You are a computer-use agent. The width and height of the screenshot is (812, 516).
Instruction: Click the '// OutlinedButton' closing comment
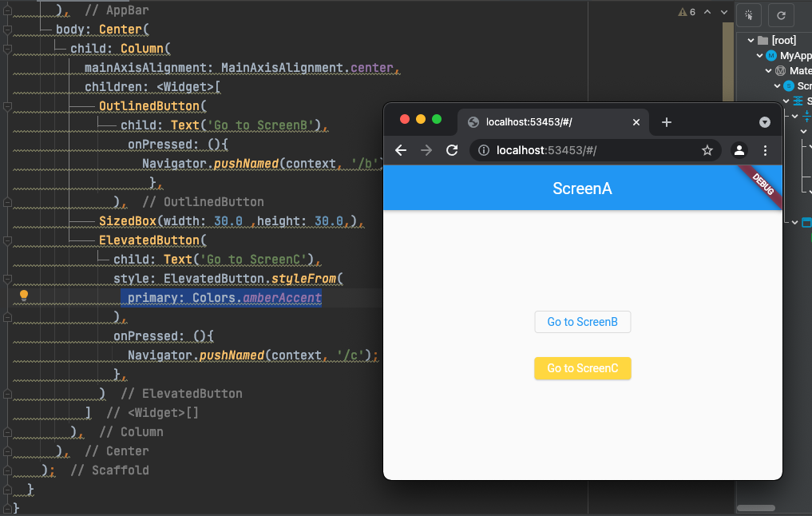(203, 202)
